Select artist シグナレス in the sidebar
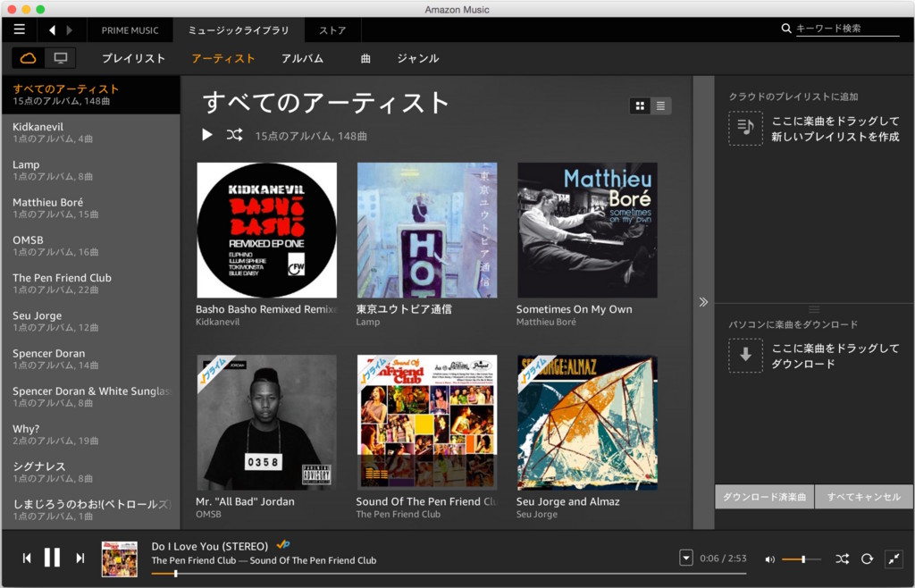The image size is (915, 588). [91, 472]
